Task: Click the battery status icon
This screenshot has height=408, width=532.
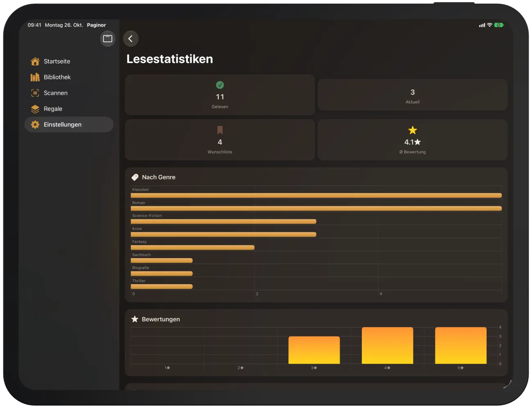Action: pos(499,25)
